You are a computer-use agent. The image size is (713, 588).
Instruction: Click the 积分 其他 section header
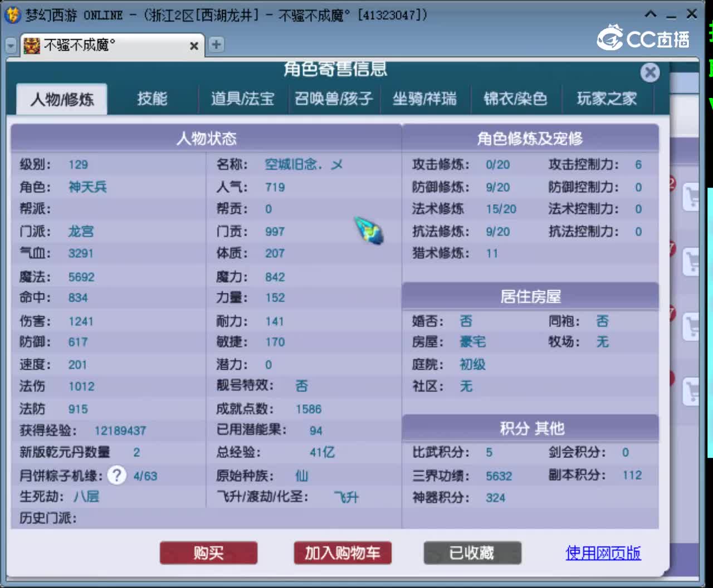[x=530, y=428]
